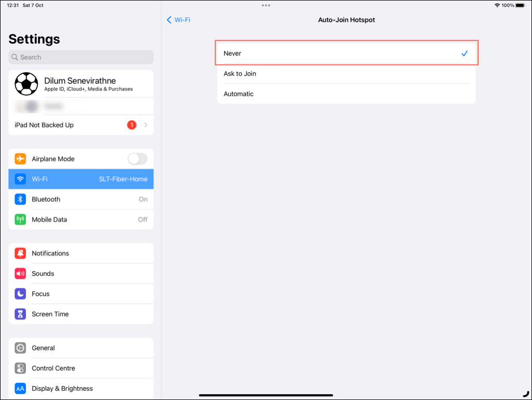Viewport: 532px width, 400px height.
Task: Select the Never option
Action: 346,53
